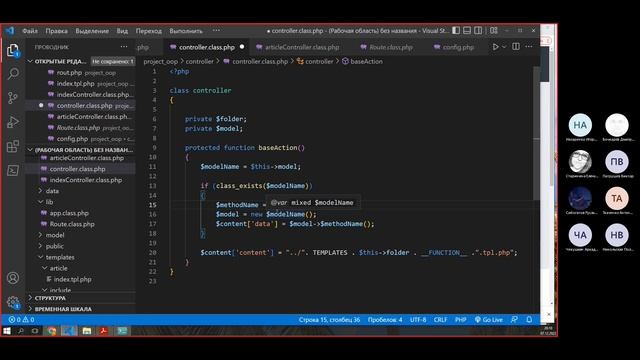Show hidden menu items via the menu bar ellipsis

[x=216, y=31]
